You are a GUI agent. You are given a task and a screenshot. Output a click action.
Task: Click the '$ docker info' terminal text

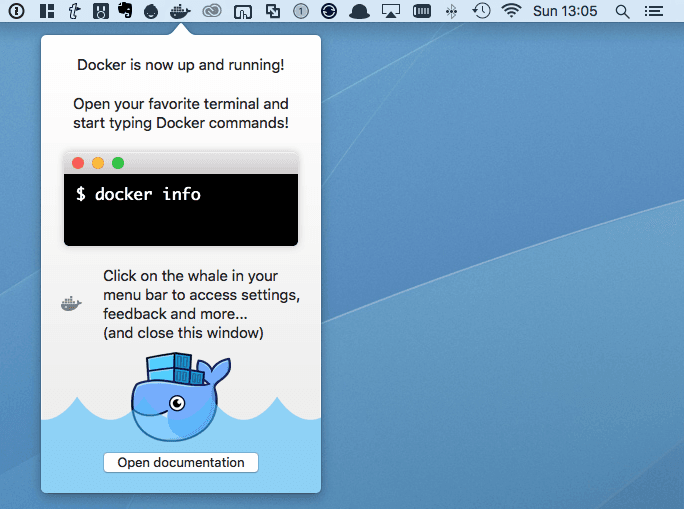click(138, 194)
